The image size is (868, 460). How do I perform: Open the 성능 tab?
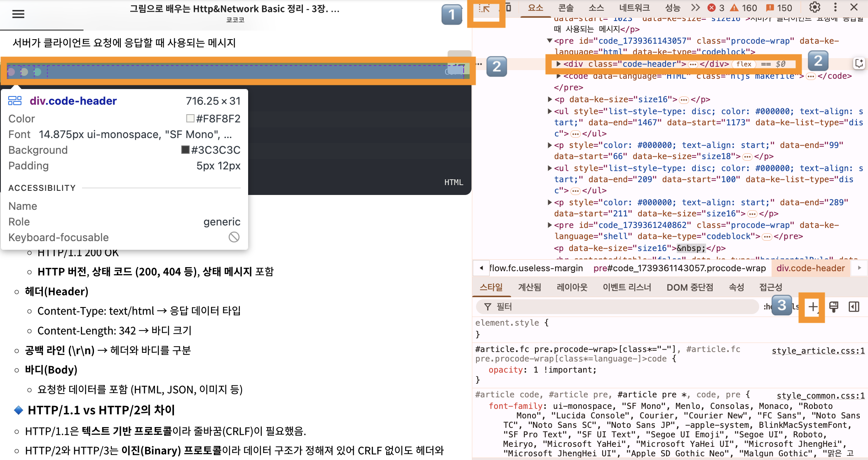tap(673, 8)
